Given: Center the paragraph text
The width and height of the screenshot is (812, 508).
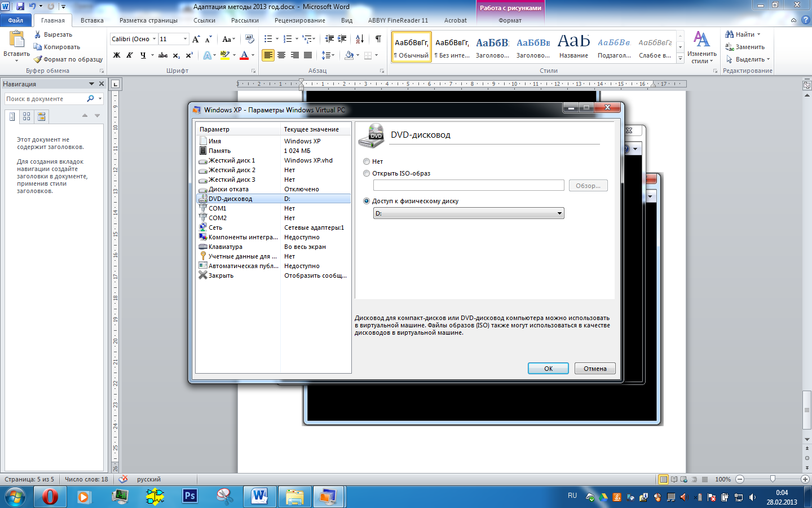Looking at the screenshot, I should tap(281, 55).
